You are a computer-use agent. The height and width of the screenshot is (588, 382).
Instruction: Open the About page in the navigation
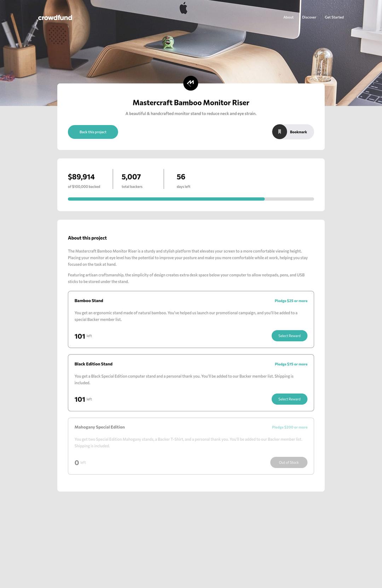point(288,17)
